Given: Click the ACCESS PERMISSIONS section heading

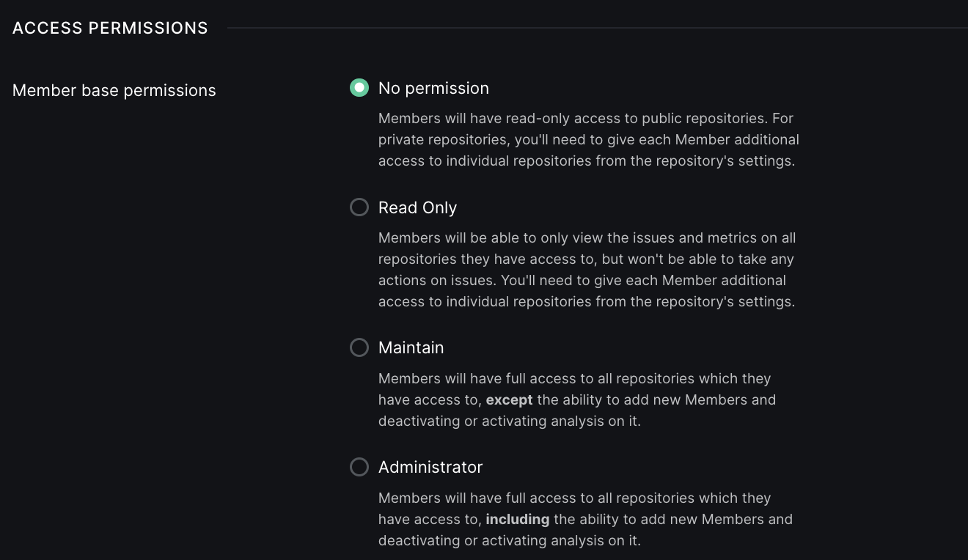Looking at the screenshot, I should coord(110,28).
